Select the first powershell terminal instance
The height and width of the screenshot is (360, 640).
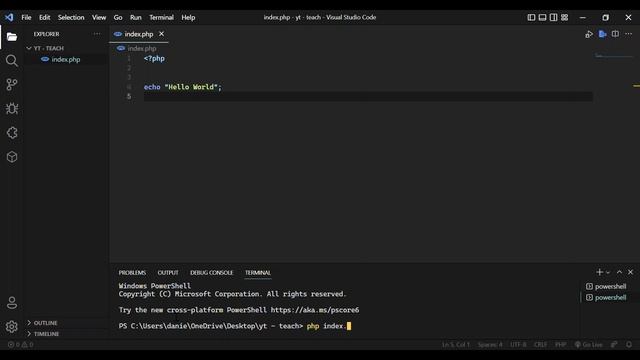pyautogui.click(x=607, y=286)
